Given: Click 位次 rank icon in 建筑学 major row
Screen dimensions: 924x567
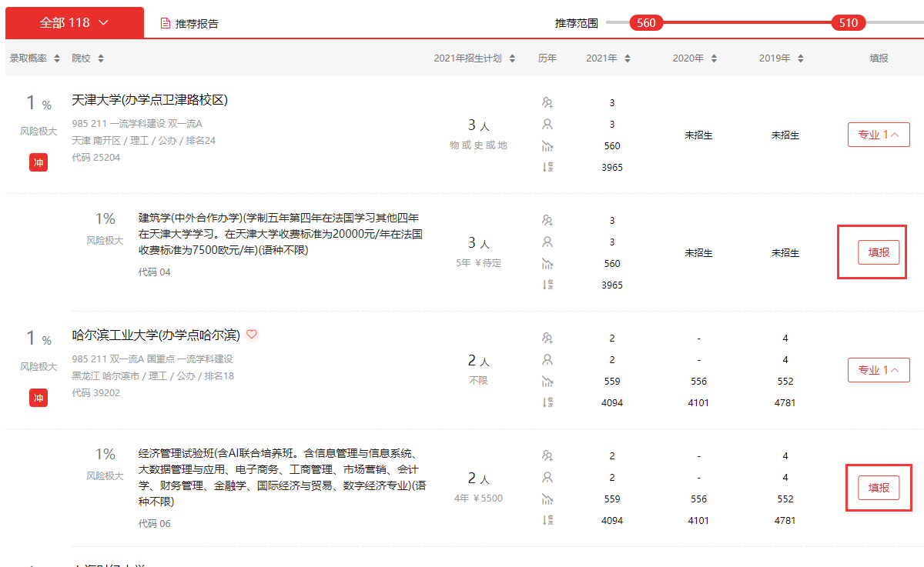Looking at the screenshot, I should (x=547, y=285).
